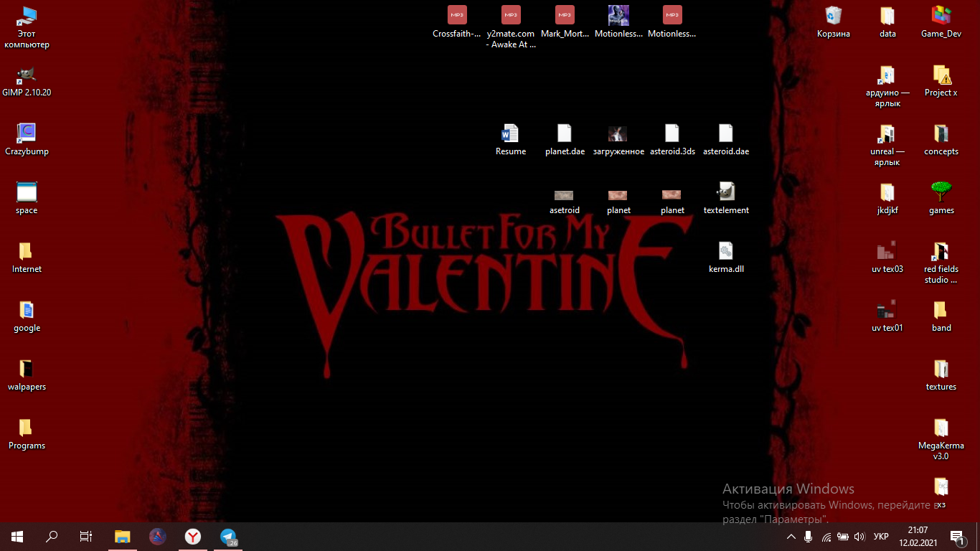Screen dimensions: 980x551
Task: Open the Task View button
Action: click(85, 537)
